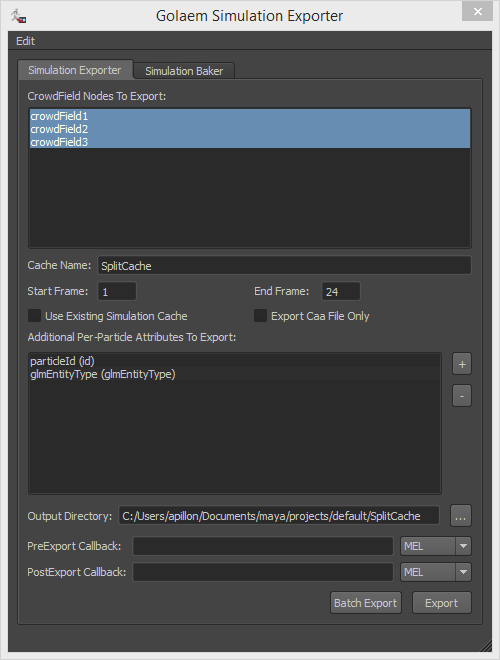This screenshot has width=500, height=660.
Task: Switch to the Simulation Exporter tab
Action: pos(75,70)
